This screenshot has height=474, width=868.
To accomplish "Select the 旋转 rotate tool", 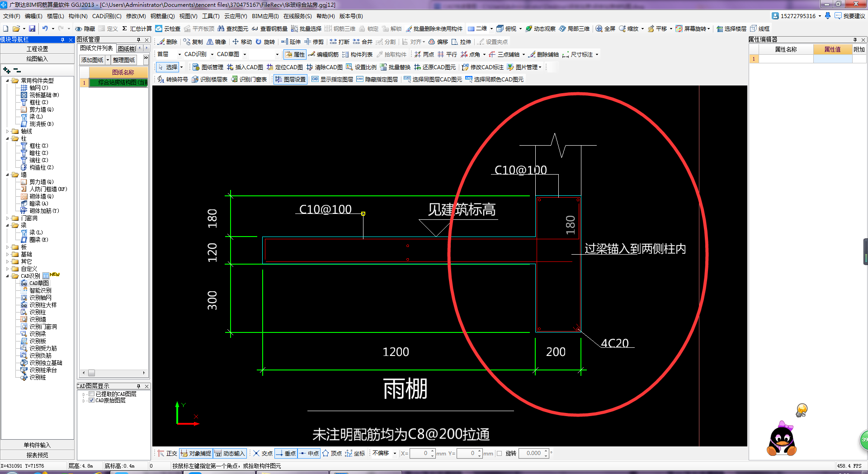I will point(265,42).
